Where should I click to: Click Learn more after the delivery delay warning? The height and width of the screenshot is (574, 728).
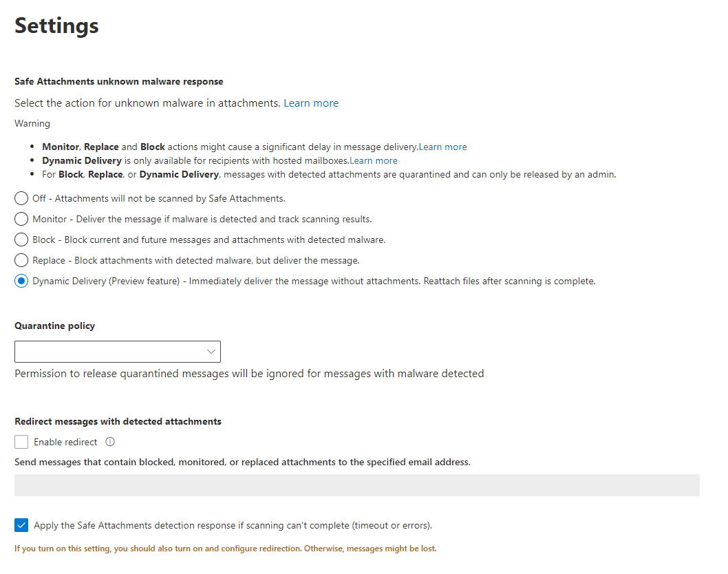442,147
